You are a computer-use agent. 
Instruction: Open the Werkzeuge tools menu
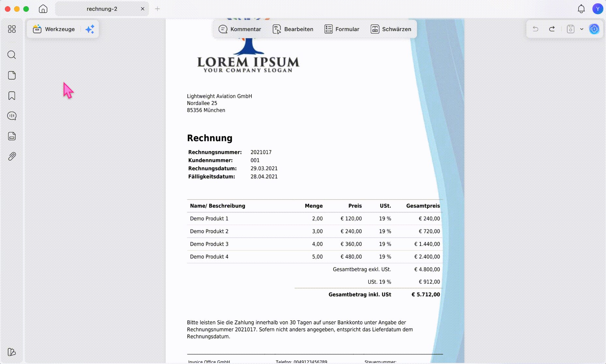tap(54, 29)
